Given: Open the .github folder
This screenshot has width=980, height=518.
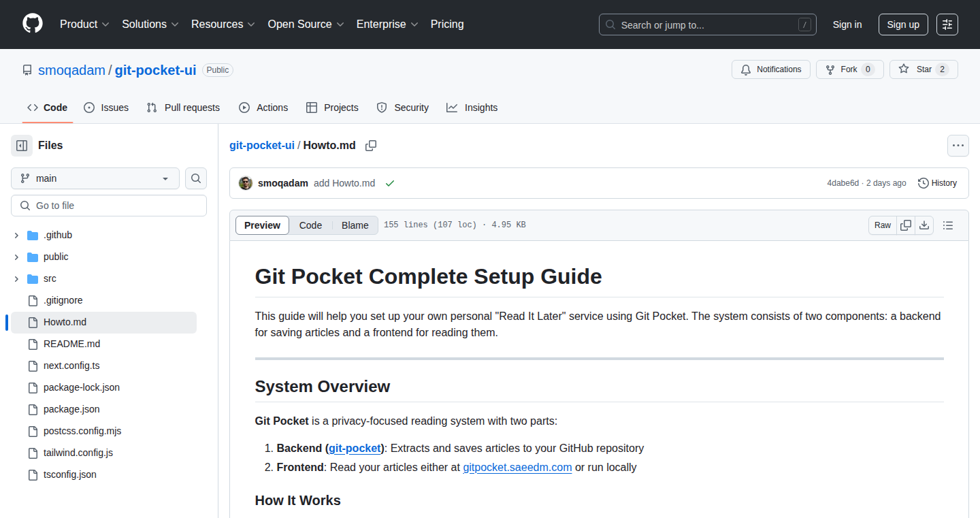Looking at the screenshot, I should pos(58,235).
